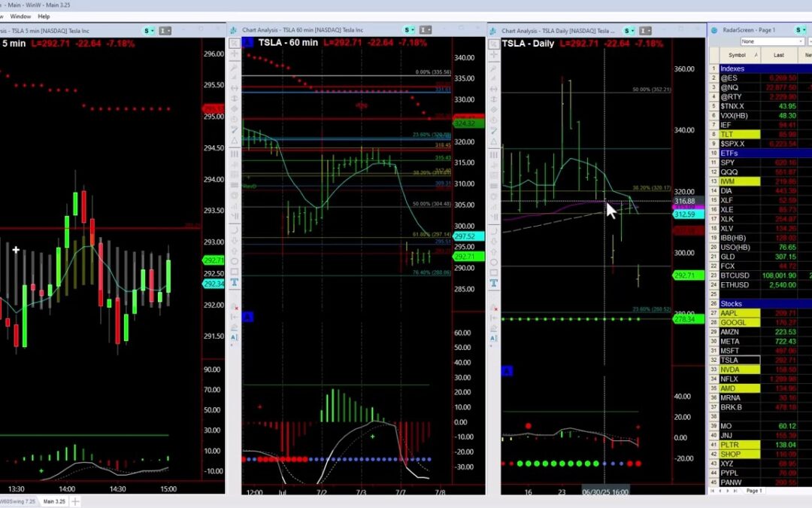Choose the down arrow tool in 60 min chart

234,241
